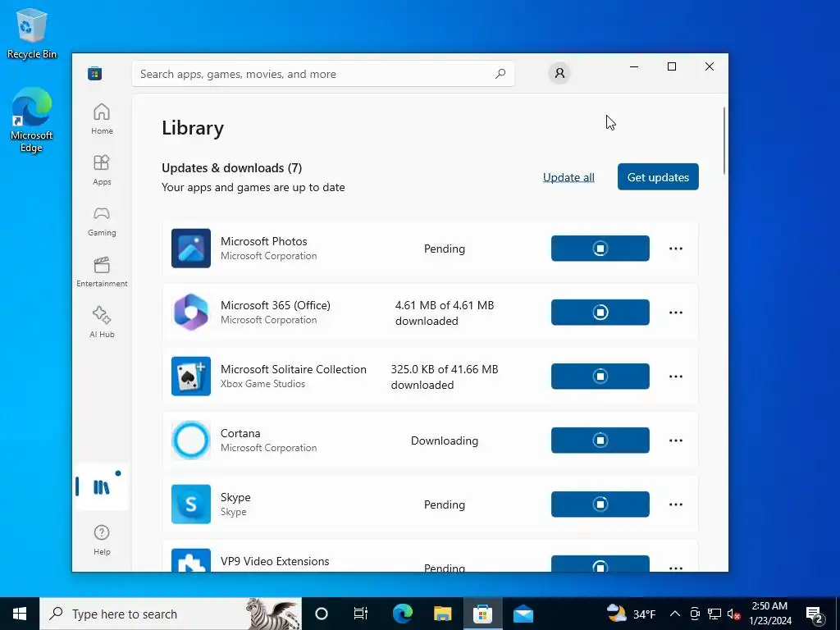Open the Gaming section
The width and height of the screenshot is (840, 630).
point(102,221)
